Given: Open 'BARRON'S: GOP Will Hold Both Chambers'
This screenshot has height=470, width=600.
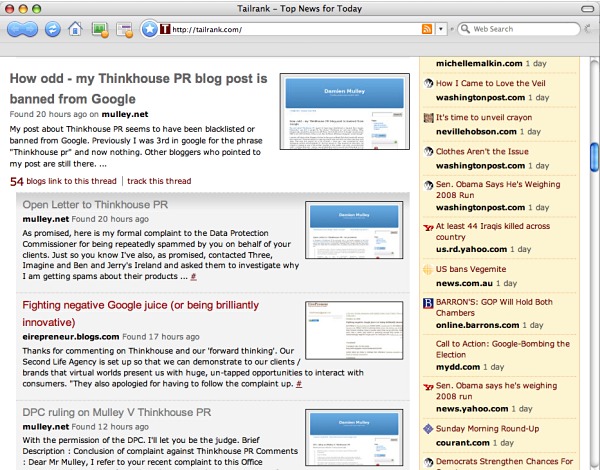Looking at the screenshot, I should [x=494, y=307].
